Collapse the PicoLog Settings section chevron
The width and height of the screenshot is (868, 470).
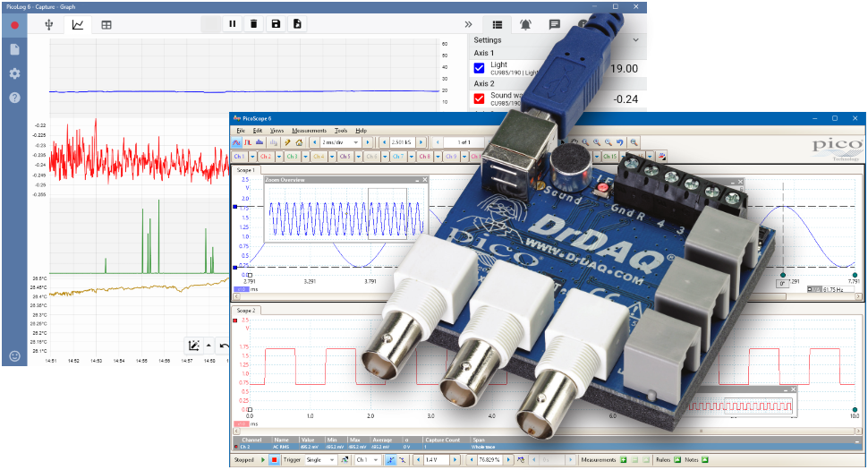click(635, 40)
